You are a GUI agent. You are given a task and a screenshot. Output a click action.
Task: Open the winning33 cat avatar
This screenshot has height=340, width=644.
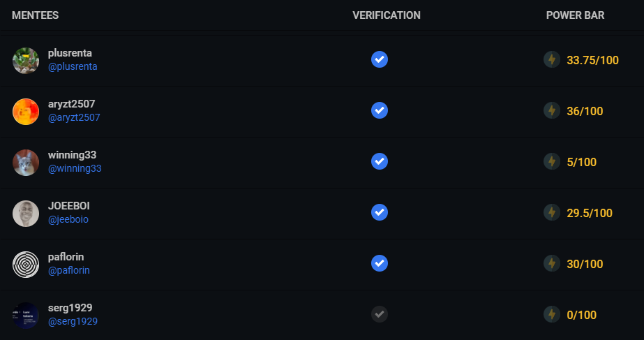click(26, 163)
